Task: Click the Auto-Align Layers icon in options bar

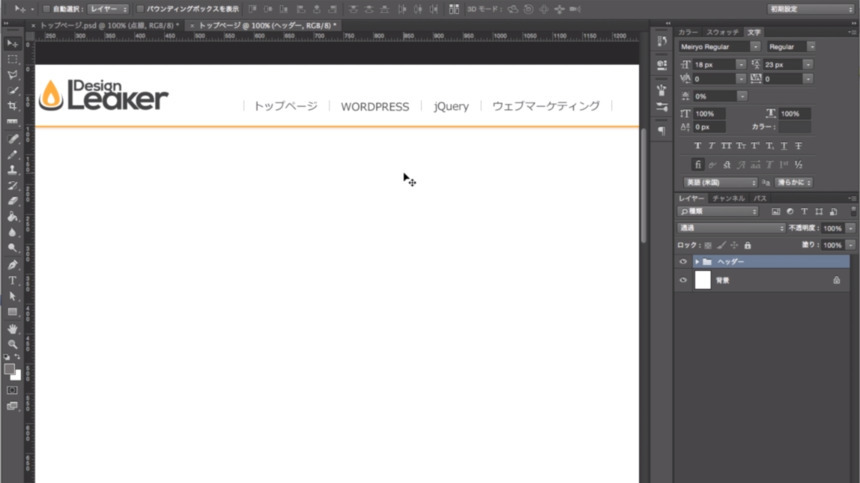Action: [454, 9]
